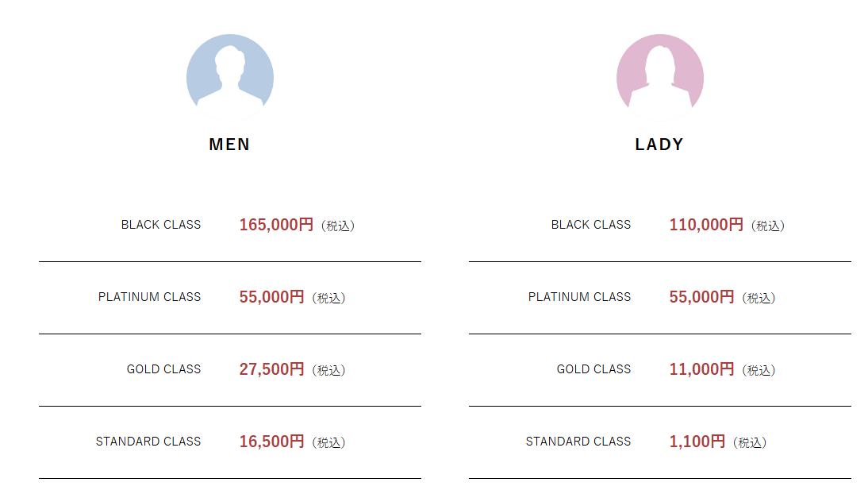This screenshot has width=868, height=490.
Task: Click the 16,500円 price
Action: pyautogui.click(x=271, y=442)
